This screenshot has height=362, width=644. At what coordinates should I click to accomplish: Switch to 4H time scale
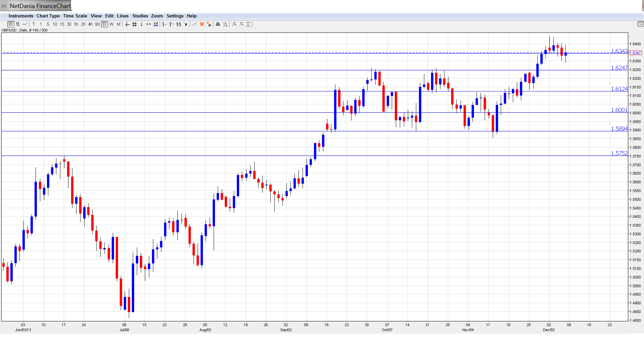(90, 24)
